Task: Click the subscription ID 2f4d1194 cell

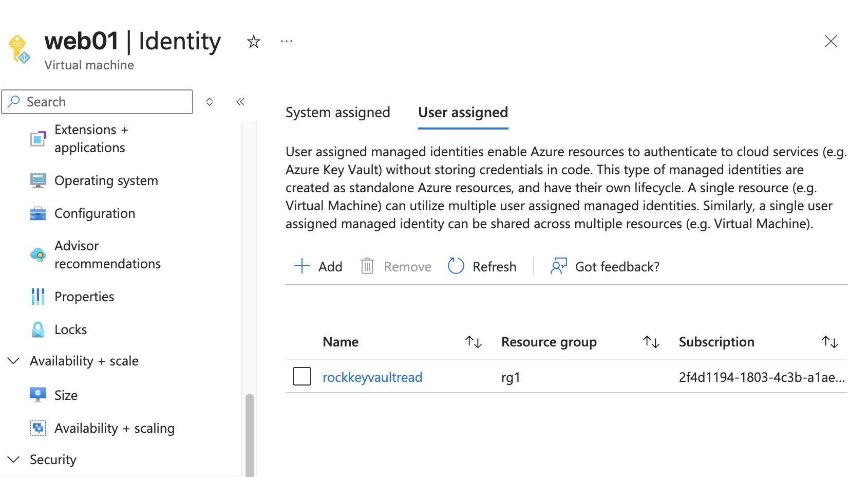Action: (x=762, y=377)
